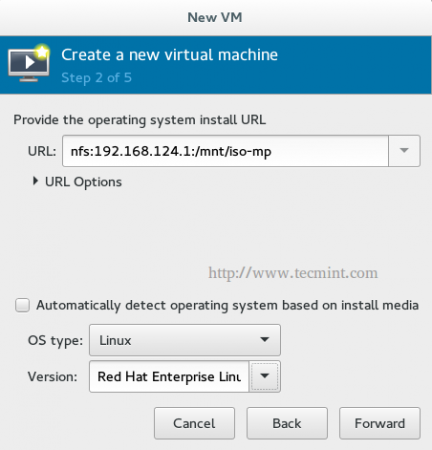Click the new virtual machine monitor icon

pos(29,63)
